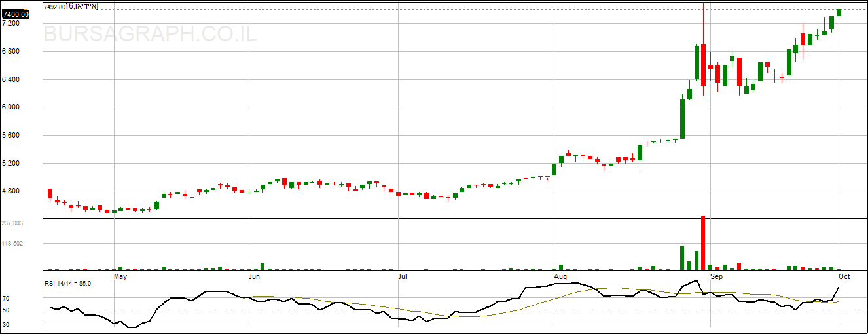This screenshot has height=334, width=868.
Task: Click the 7400.00 current price label
Action: 16,14
